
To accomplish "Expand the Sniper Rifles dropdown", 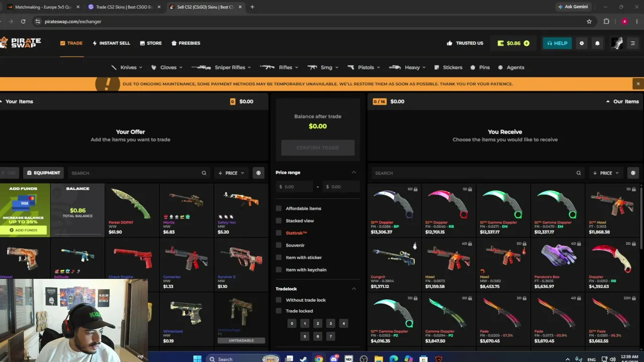I will 222,67.
